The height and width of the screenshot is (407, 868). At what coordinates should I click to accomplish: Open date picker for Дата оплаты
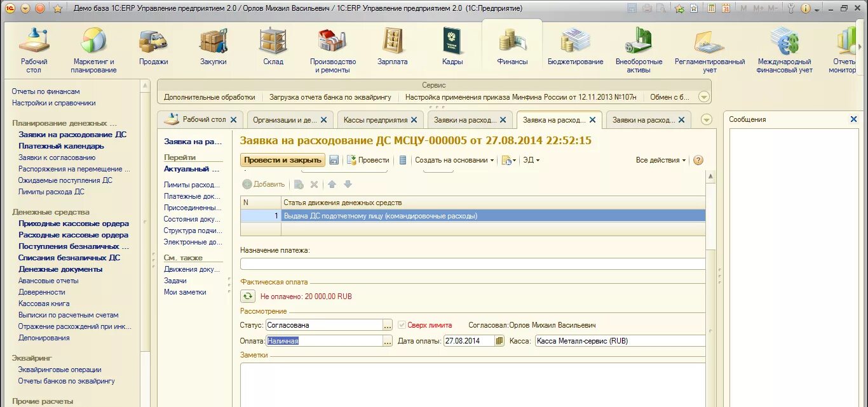click(x=499, y=341)
